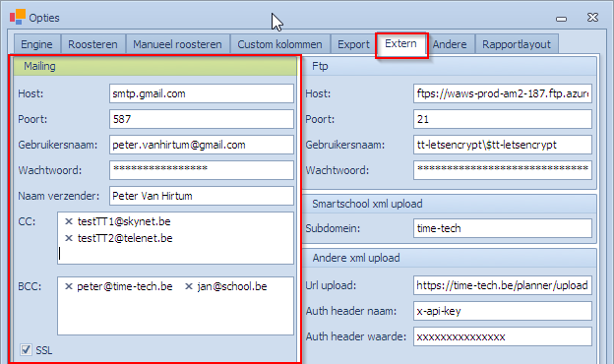Close the Opties window
This screenshot has width=614, height=364.
(x=593, y=18)
